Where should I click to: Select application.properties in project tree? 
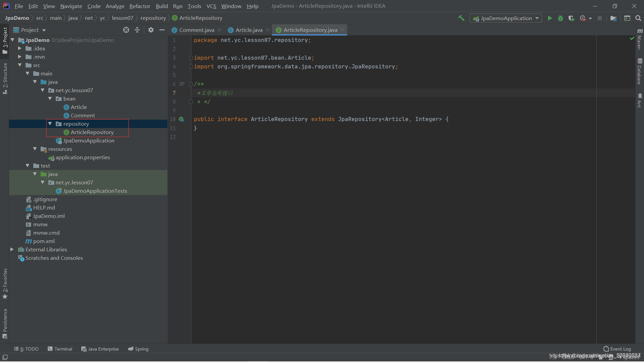83,157
